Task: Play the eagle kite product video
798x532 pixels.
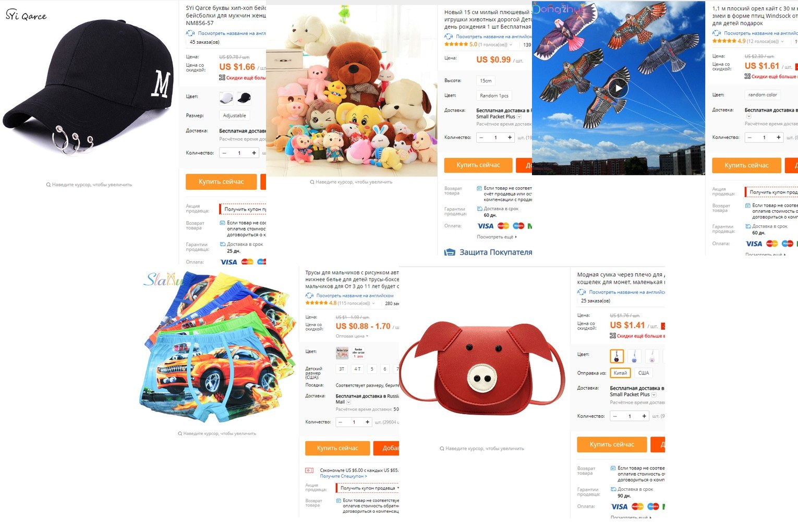Action: click(618, 88)
